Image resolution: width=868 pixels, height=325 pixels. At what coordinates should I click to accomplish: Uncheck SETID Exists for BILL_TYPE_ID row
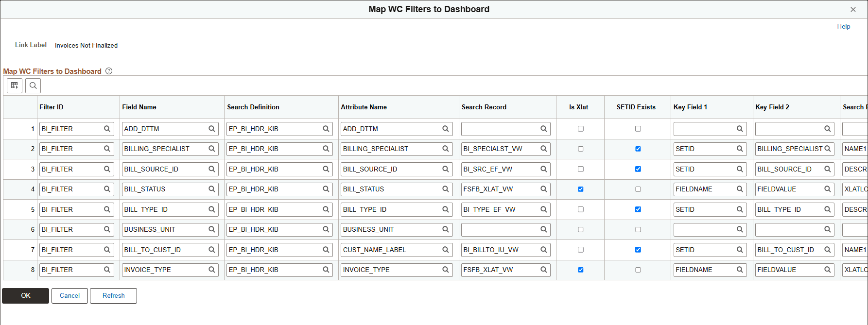(x=638, y=209)
